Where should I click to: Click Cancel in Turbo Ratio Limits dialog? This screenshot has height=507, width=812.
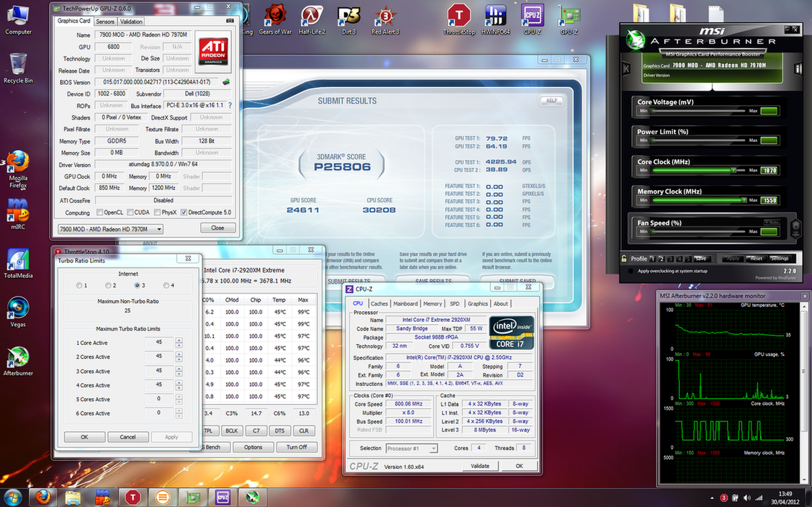[128, 437]
